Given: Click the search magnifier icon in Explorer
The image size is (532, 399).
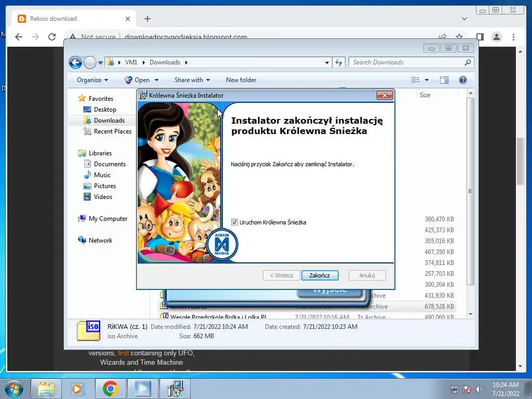Looking at the screenshot, I should 468,62.
